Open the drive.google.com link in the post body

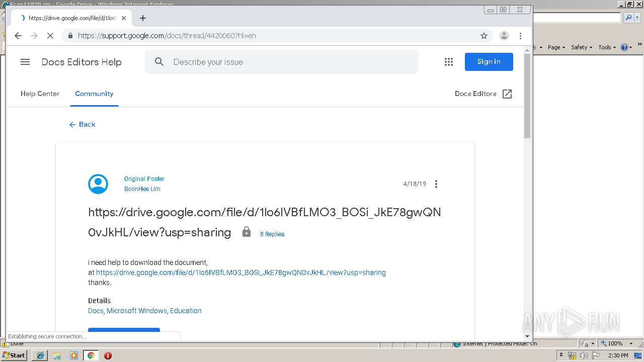pos(241,273)
